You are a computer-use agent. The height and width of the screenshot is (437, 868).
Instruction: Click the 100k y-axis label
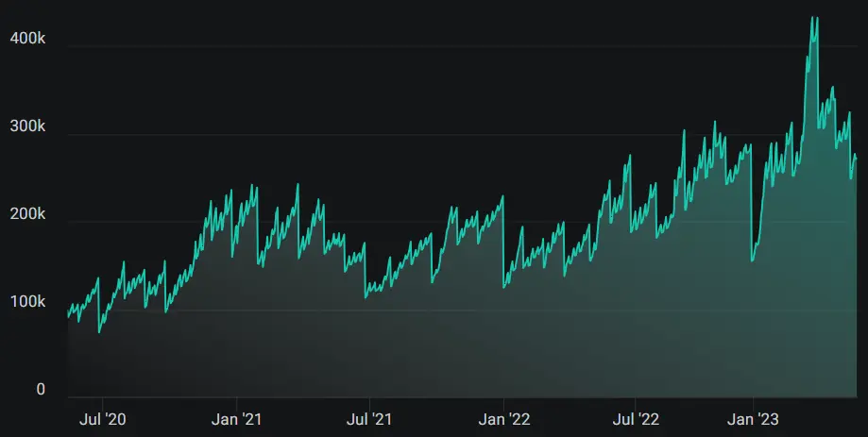coord(27,301)
